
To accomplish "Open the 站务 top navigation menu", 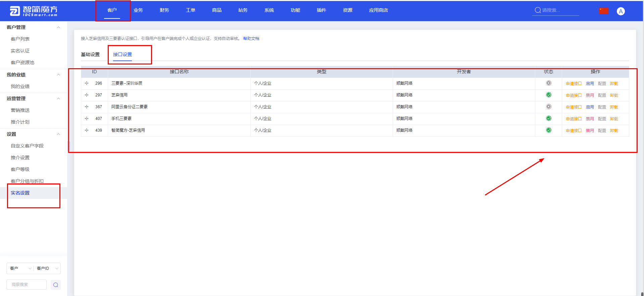I will click(243, 10).
